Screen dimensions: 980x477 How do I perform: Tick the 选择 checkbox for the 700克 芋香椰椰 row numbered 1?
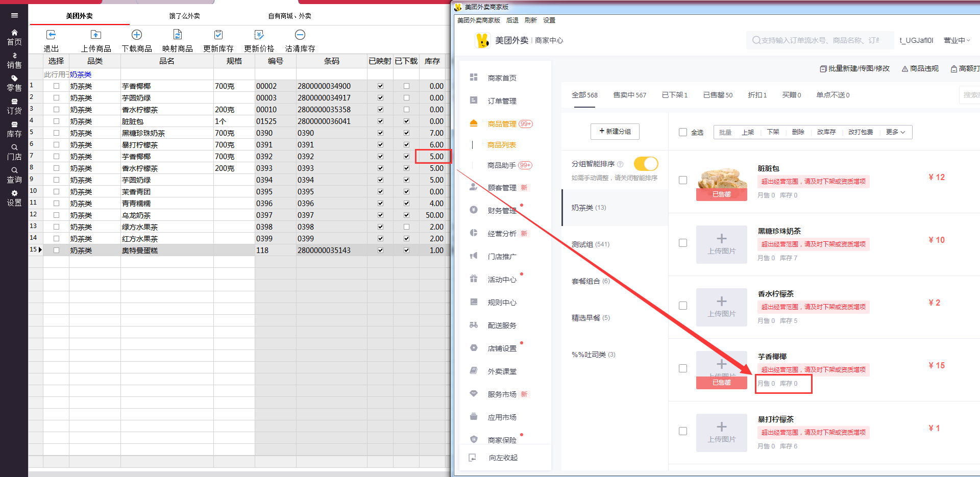(x=56, y=86)
